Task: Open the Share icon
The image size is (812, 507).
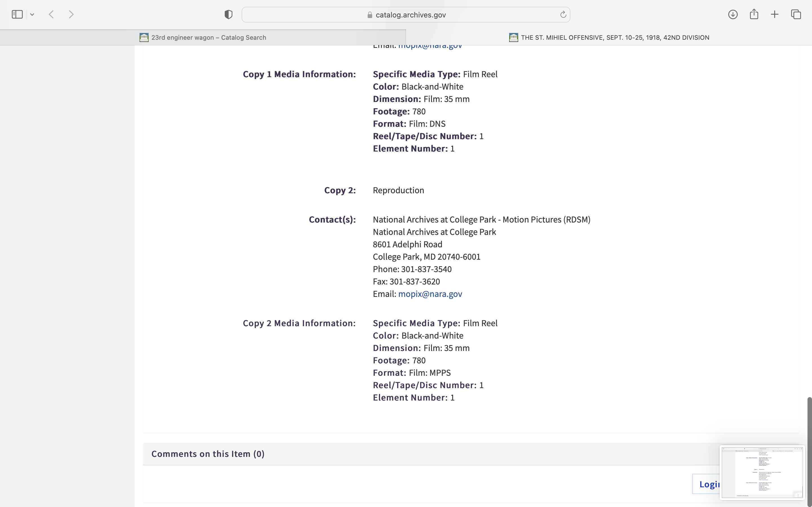Action: pyautogui.click(x=754, y=14)
